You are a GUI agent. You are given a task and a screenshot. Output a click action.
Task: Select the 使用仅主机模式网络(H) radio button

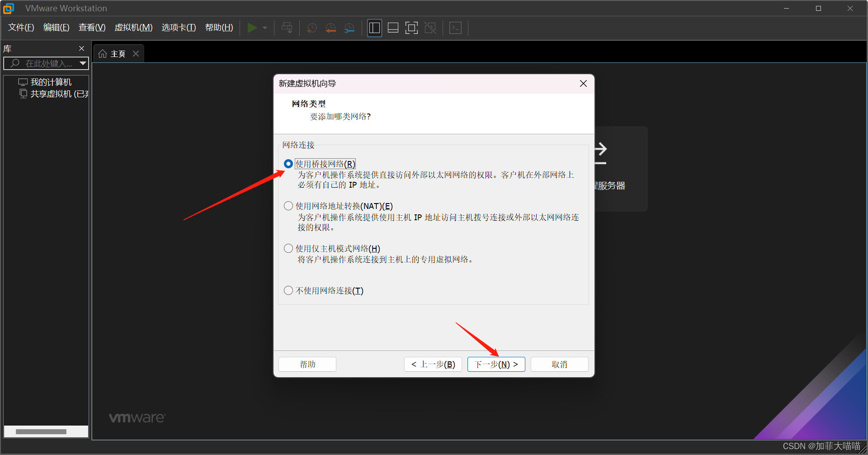(x=288, y=248)
